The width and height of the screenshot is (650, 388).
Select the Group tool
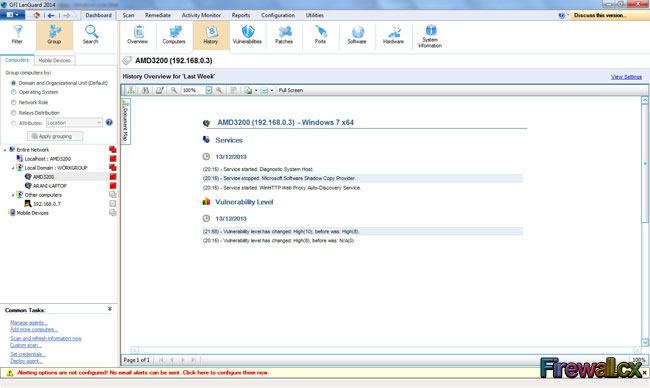click(54, 35)
